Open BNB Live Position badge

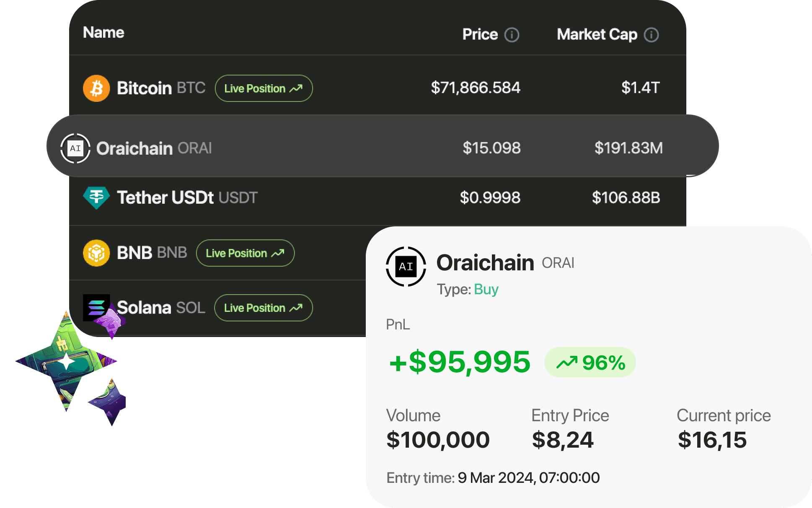coord(246,253)
